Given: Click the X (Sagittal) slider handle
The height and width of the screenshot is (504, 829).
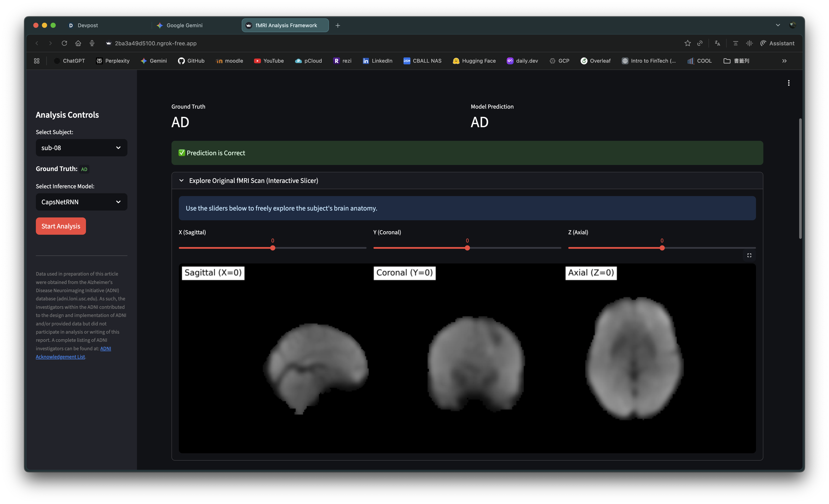Looking at the screenshot, I should point(273,248).
